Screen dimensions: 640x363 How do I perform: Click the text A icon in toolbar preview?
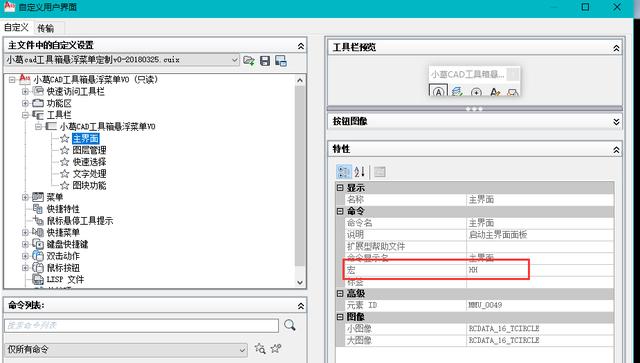coord(495,92)
